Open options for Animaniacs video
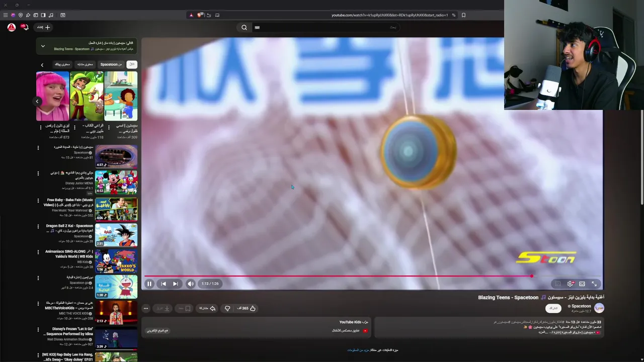Viewport: 644px width, 362px height. pyautogui.click(x=38, y=252)
